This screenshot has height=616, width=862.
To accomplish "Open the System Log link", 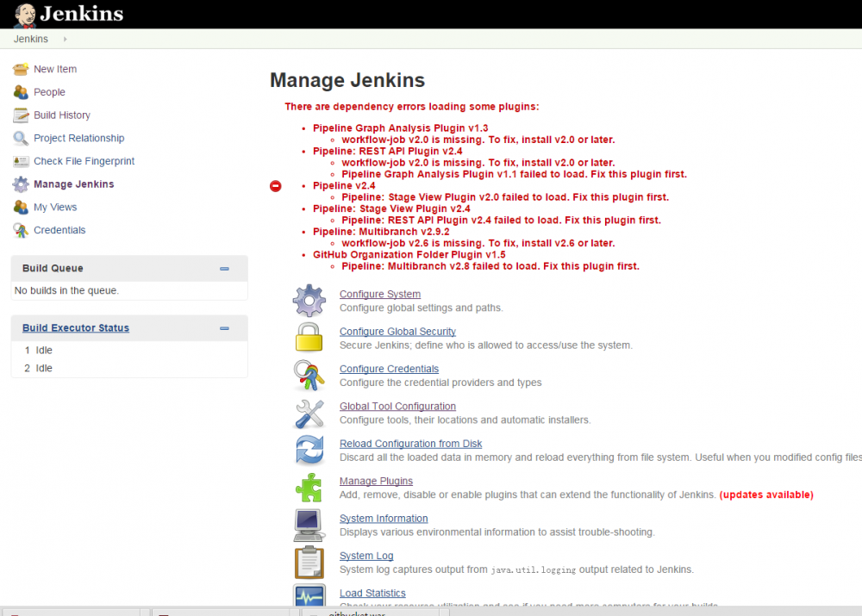I will click(x=366, y=556).
